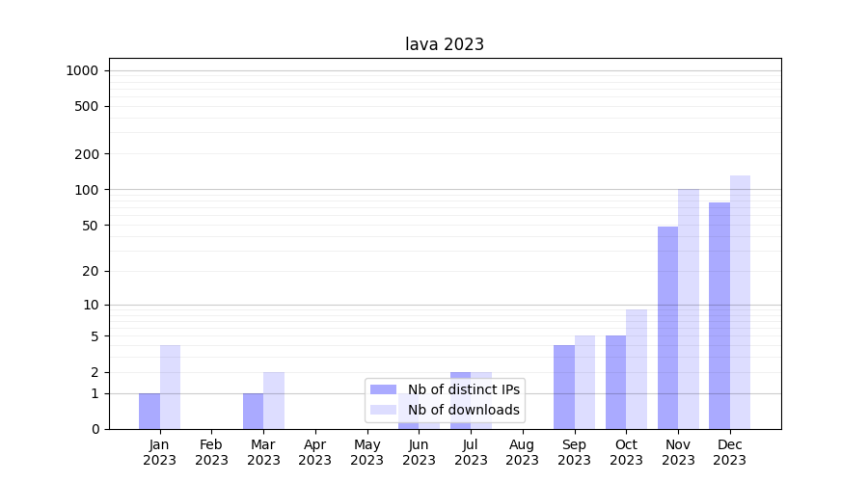Click the Nov 2023 downloads bar
The width and height of the screenshot is (868, 482).
(689, 308)
